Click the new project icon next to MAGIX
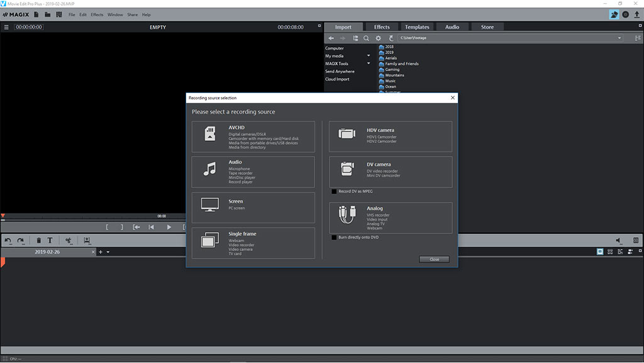The image size is (644, 363). pos(36,14)
